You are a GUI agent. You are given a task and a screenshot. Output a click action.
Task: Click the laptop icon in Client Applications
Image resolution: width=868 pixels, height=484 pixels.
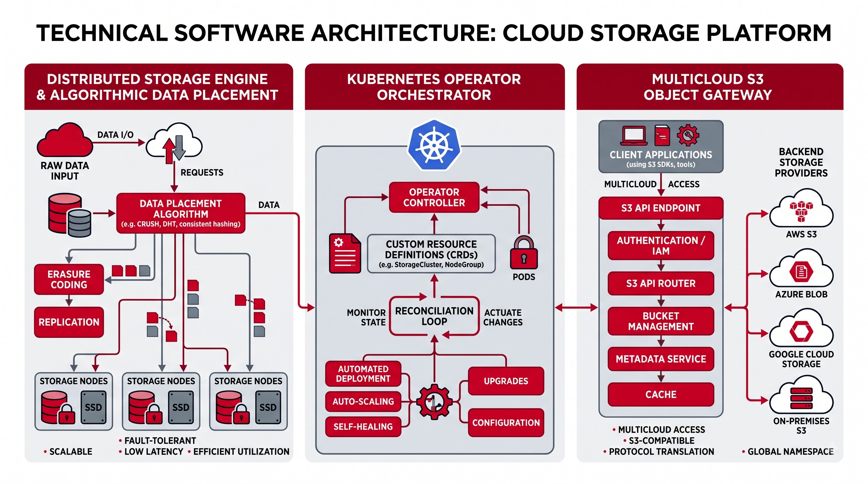point(634,135)
